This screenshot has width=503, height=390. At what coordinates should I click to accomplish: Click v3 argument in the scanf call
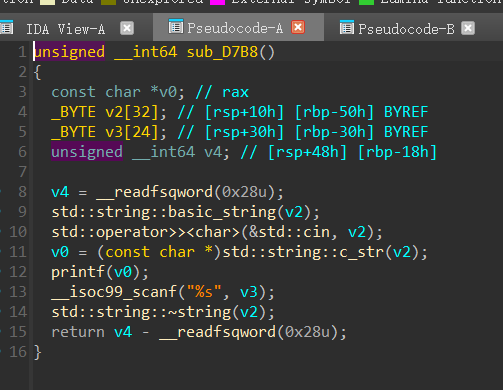coord(249,292)
